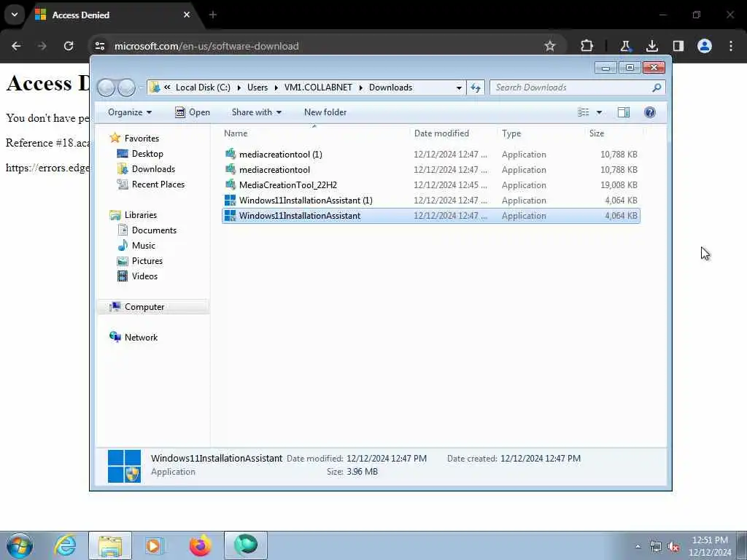Click Explorer forward navigation arrow
This screenshot has width=747, height=560.
pyautogui.click(x=127, y=87)
